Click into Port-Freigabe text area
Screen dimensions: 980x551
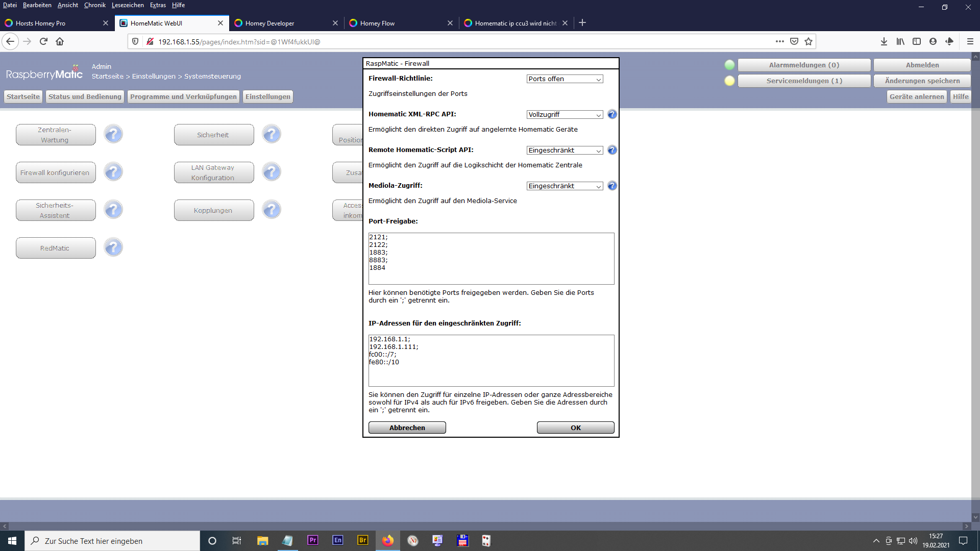[x=491, y=258]
